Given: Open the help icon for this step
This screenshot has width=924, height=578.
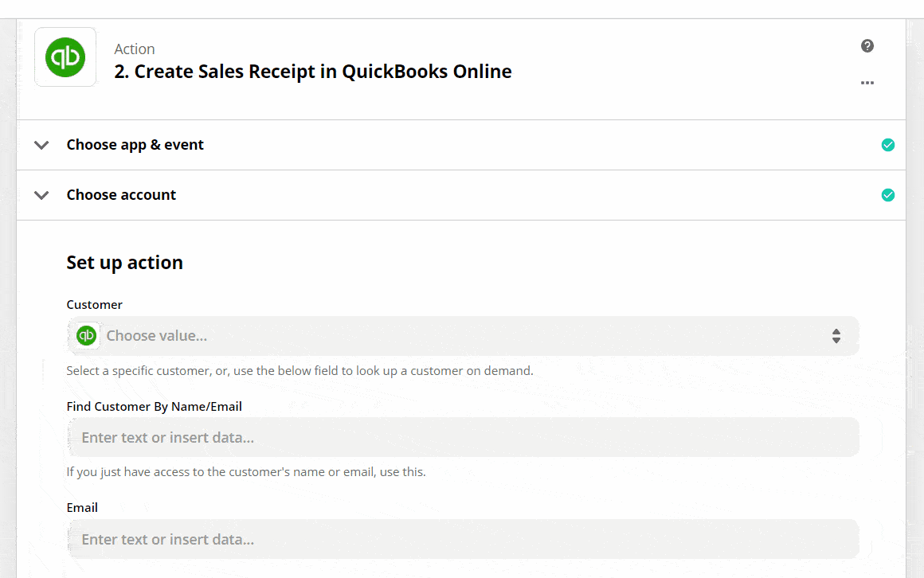Looking at the screenshot, I should (x=867, y=46).
